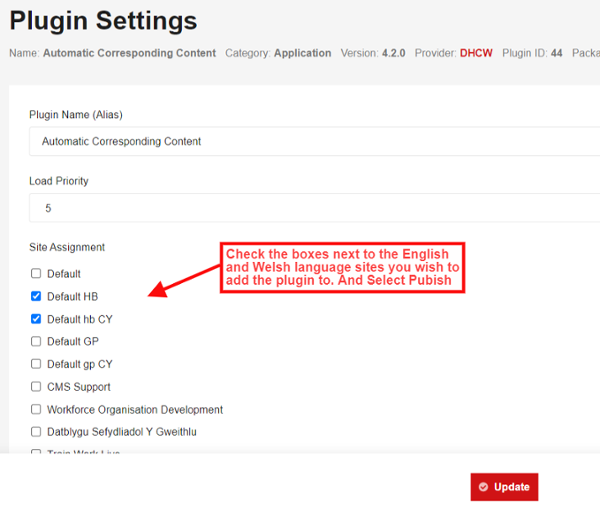Open the DHCW provider link

pyautogui.click(x=476, y=53)
